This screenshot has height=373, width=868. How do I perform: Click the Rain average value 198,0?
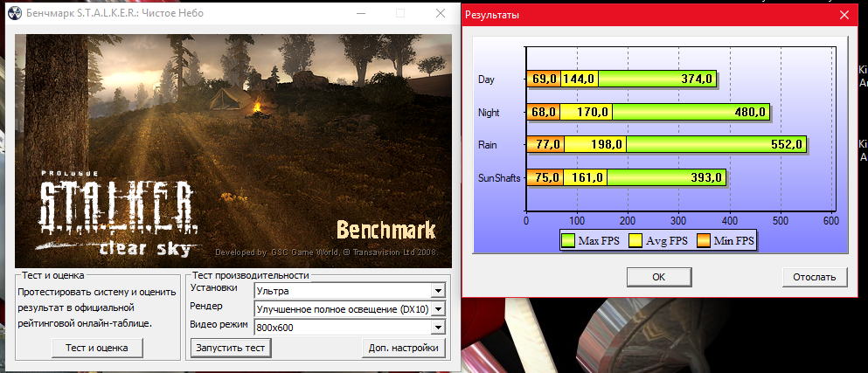coord(607,145)
